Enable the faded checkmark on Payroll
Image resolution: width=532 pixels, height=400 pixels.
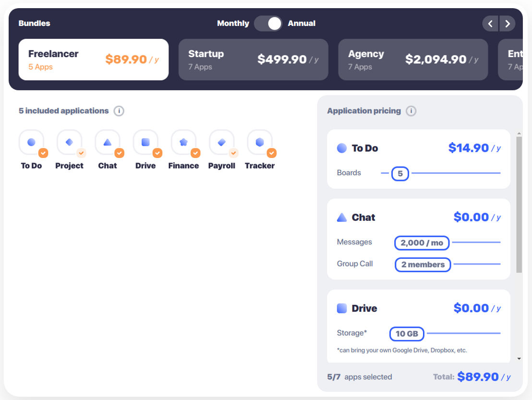[x=233, y=153]
